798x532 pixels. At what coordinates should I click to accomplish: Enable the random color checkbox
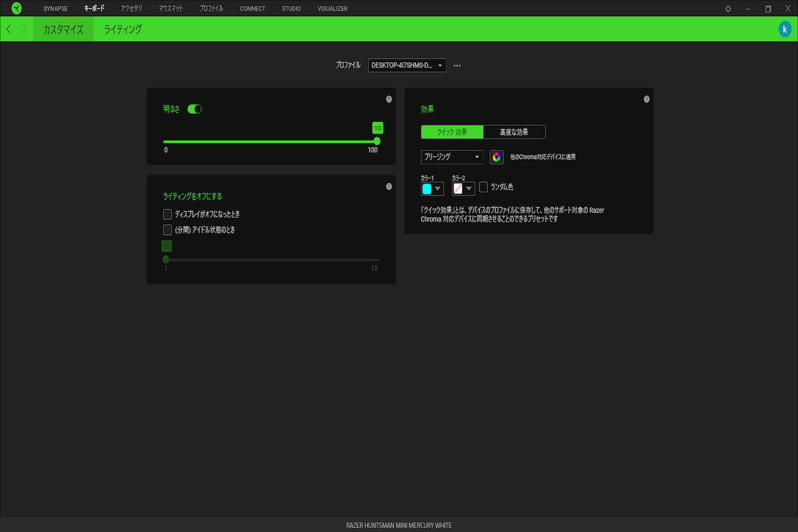point(483,187)
